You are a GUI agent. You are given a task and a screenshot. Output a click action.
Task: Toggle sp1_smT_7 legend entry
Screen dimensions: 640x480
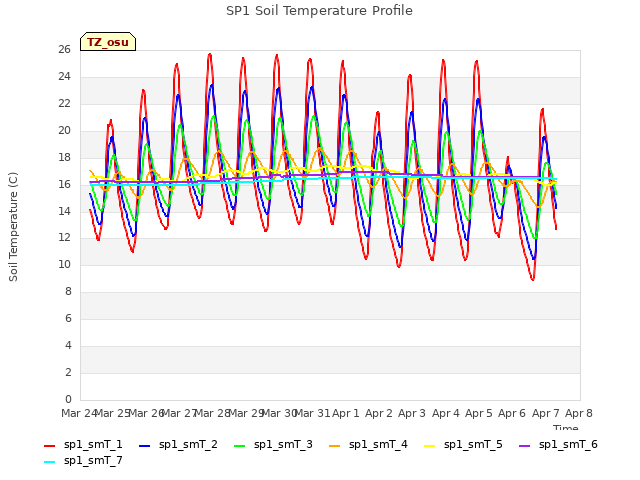pos(83,460)
